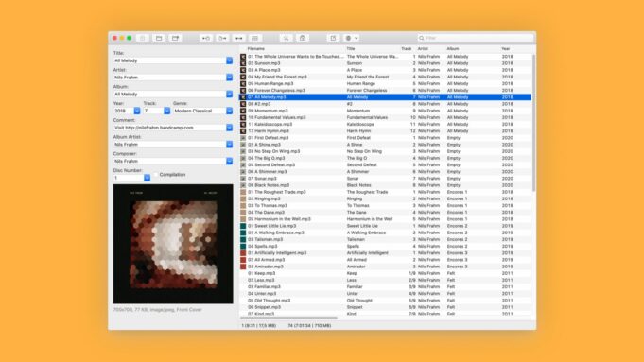Expand the Tag Sources chevron next to globe

coord(357,38)
